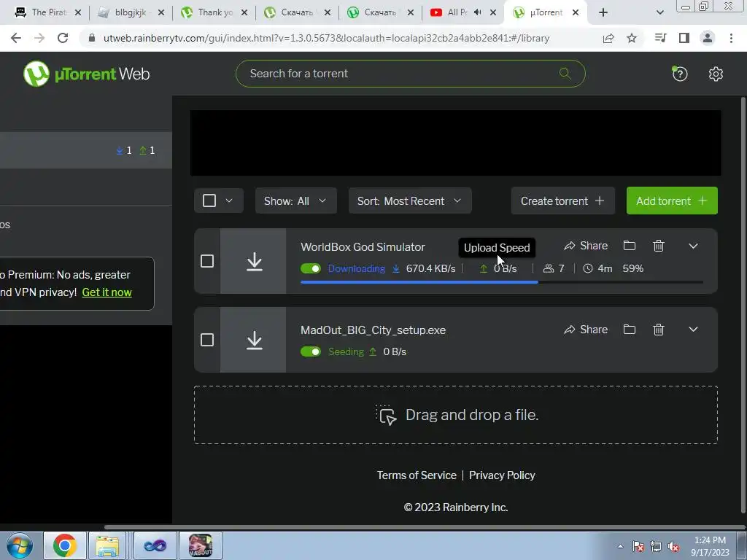Click download arrow thumbnail of WorldBox
747x560 pixels.
pos(253,261)
